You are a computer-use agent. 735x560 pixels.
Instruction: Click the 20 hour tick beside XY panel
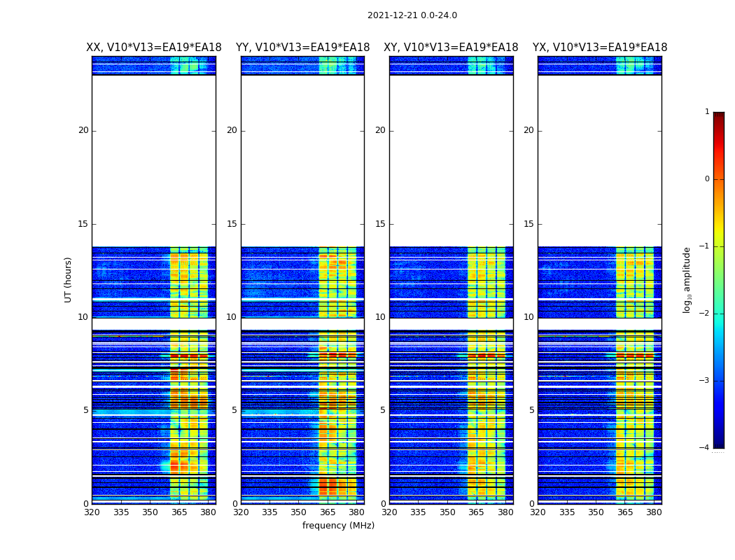click(380, 130)
